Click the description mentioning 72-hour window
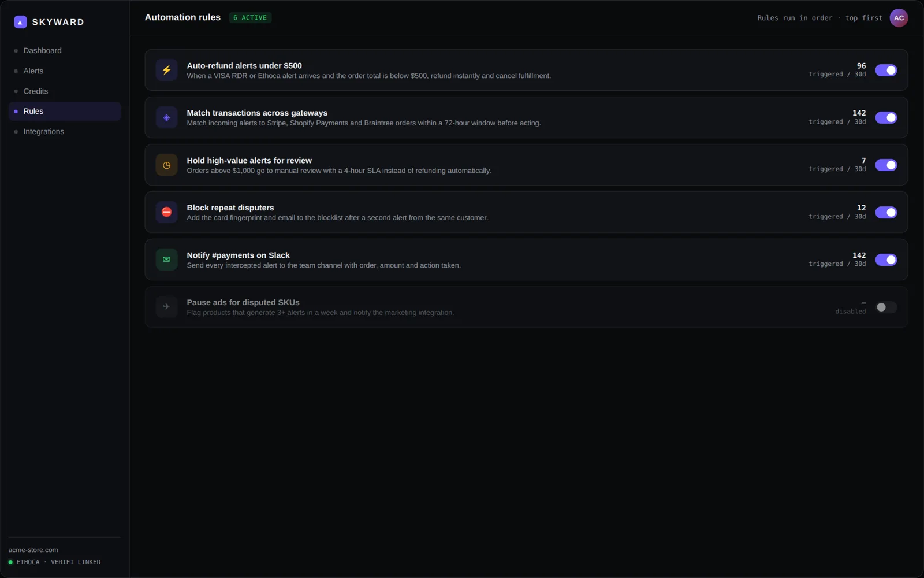 364,123
